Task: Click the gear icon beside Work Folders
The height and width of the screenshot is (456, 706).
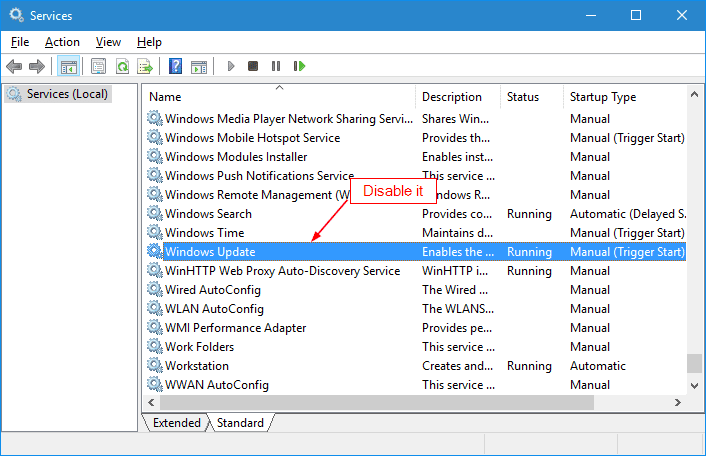Action: point(154,346)
